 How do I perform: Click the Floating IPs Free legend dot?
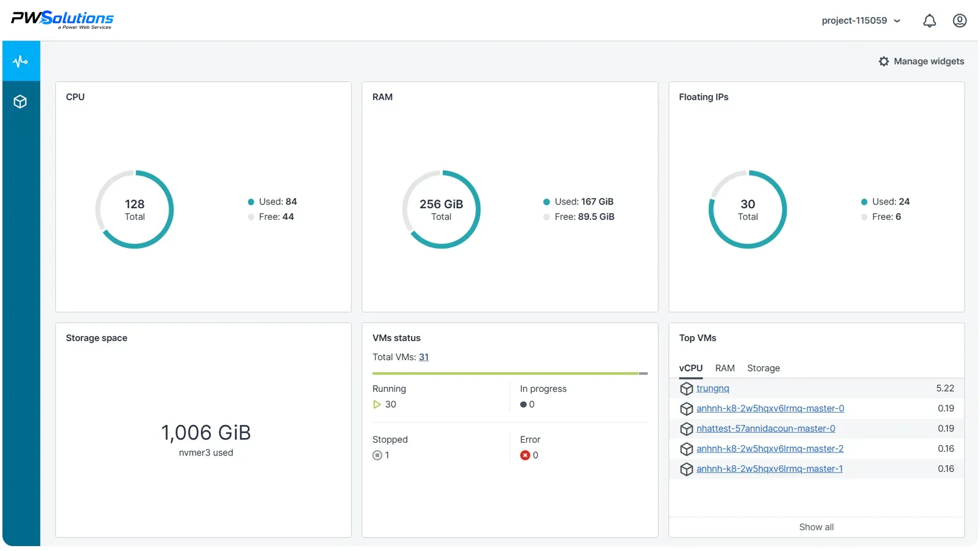864,217
